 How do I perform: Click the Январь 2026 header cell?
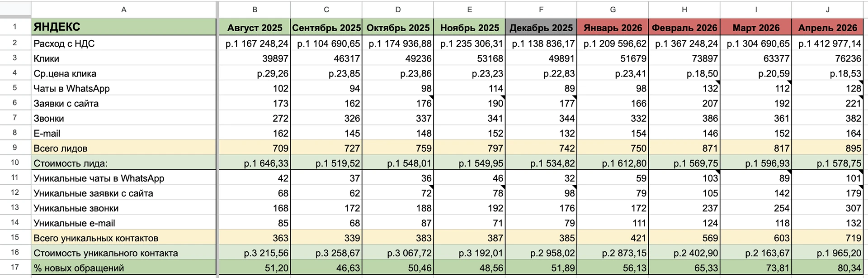tap(613, 27)
